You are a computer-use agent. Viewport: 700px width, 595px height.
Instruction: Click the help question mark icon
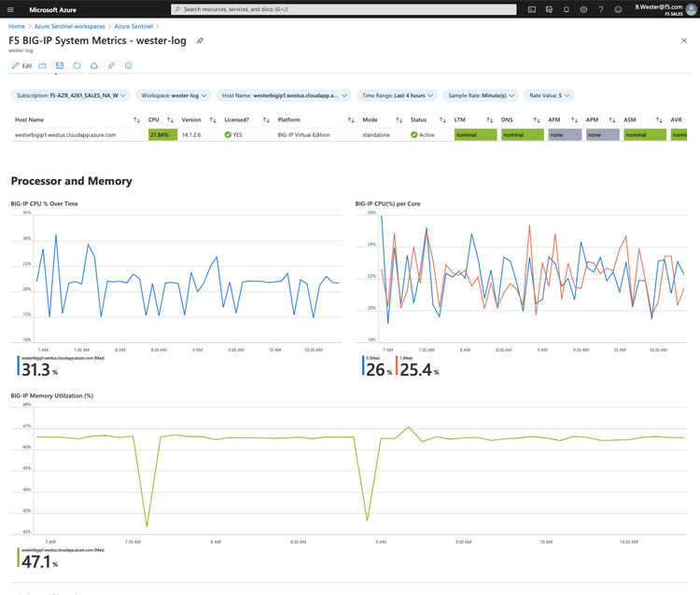(x=600, y=9)
